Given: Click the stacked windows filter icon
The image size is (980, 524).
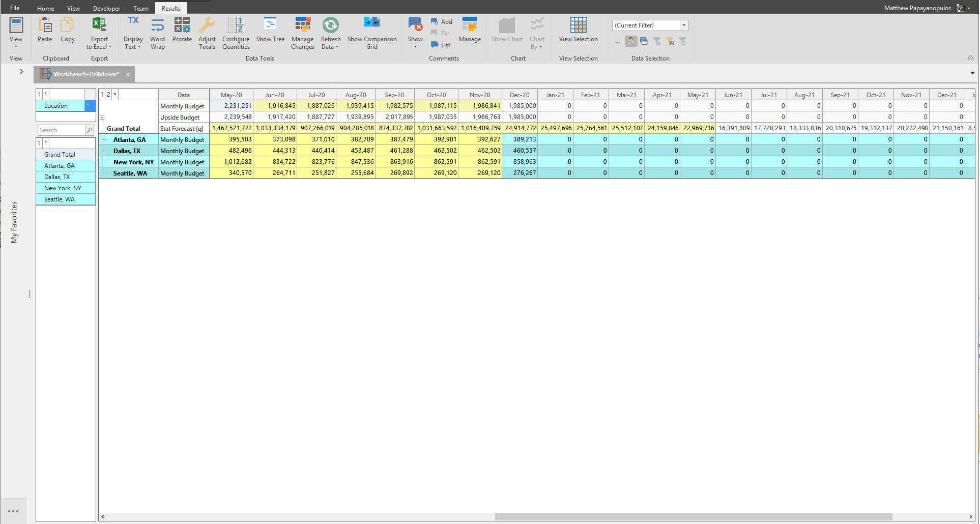Looking at the screenshot, I should coord(644,41).
